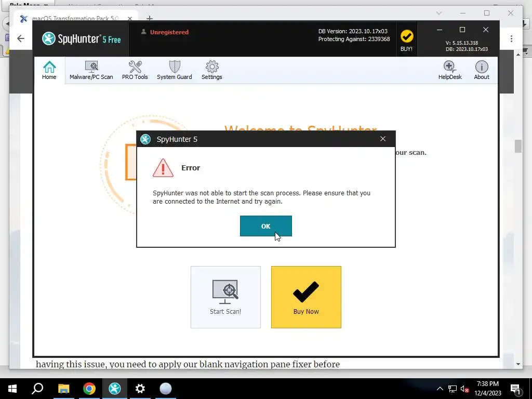Open the Home tab in SpyHunter
532x399 pixels.
(49, 70)
